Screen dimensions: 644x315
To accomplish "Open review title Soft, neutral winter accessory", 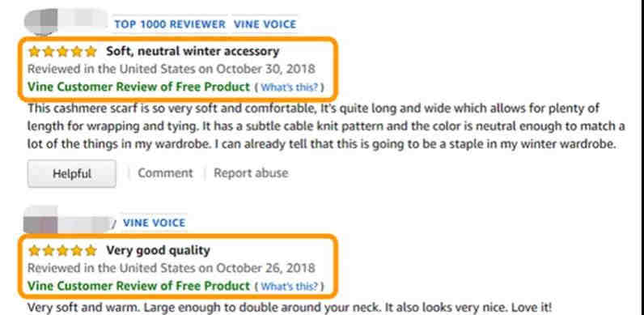I will pos(193,51).
